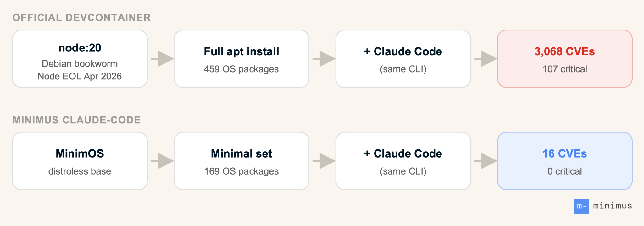The width and height of the screenshot is (644, 226).
Task: Click the 0 critical label
Action: (565, 171)
